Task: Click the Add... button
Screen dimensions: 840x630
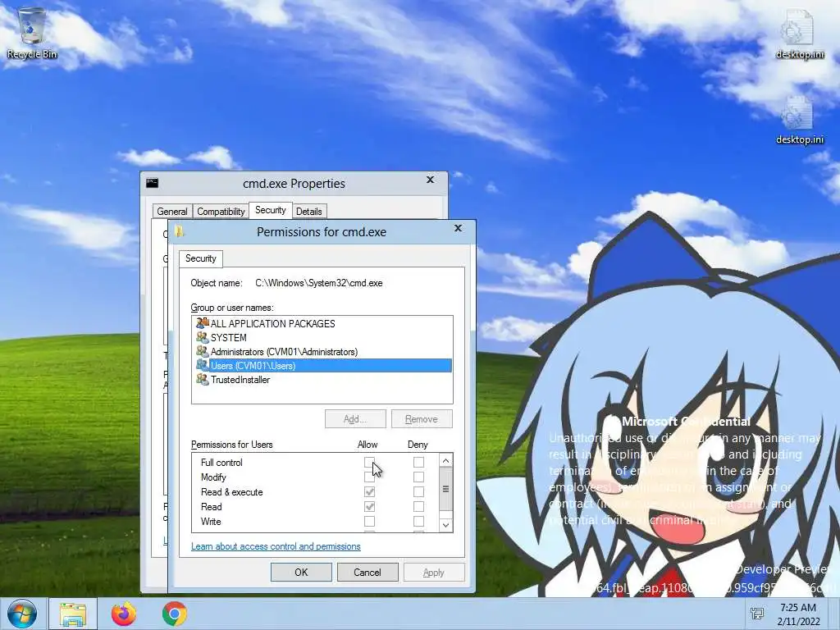Action: 355,419
